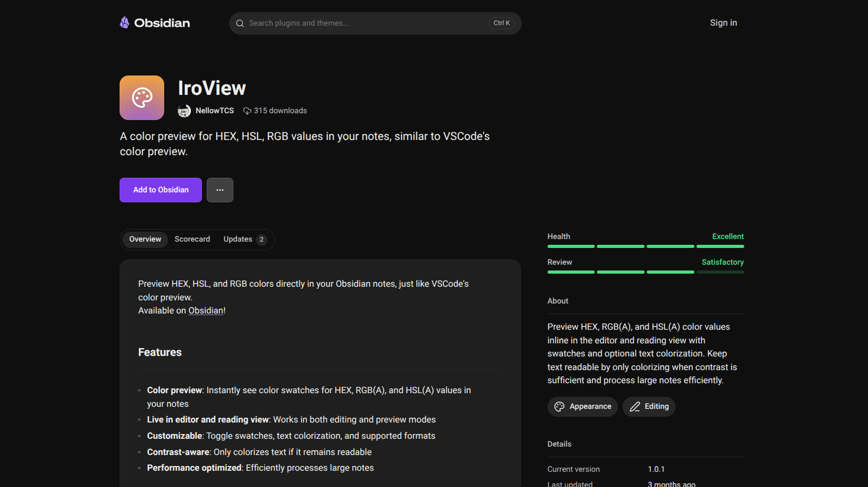Image resolution: width=868 pixels, height=487 pixels.
Task: Click the Review label
Action: (560, 262)
